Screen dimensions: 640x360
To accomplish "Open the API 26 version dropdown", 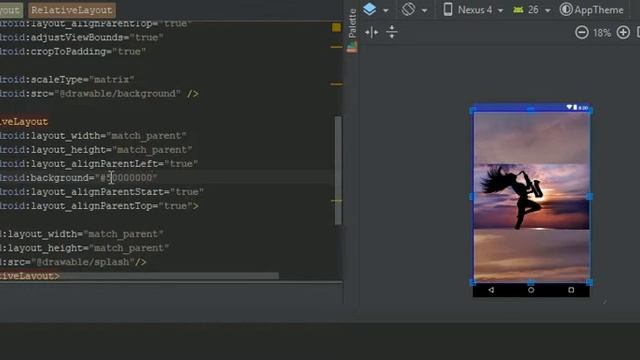I will 532,10.
